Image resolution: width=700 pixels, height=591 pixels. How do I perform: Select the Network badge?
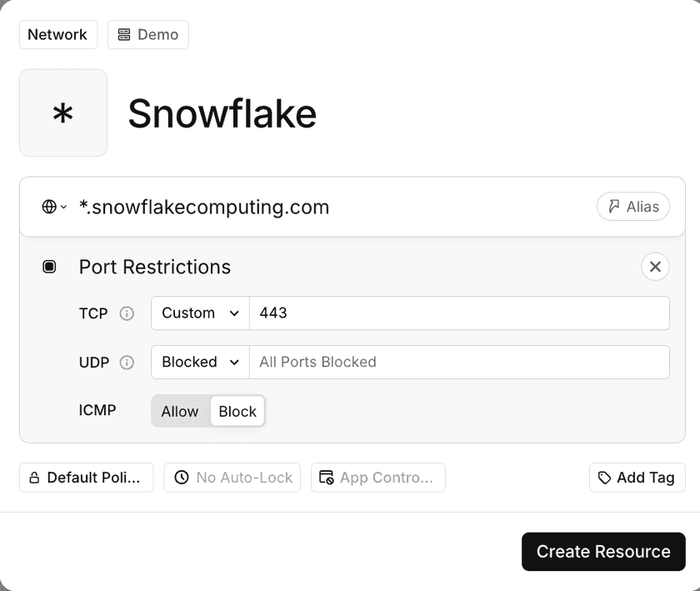pos(57,34)
